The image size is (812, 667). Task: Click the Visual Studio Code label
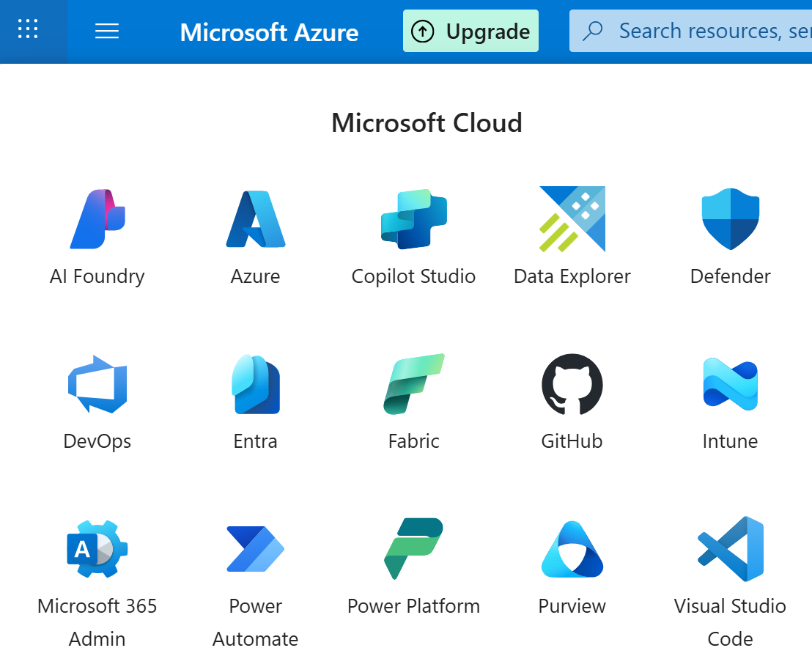730,622
